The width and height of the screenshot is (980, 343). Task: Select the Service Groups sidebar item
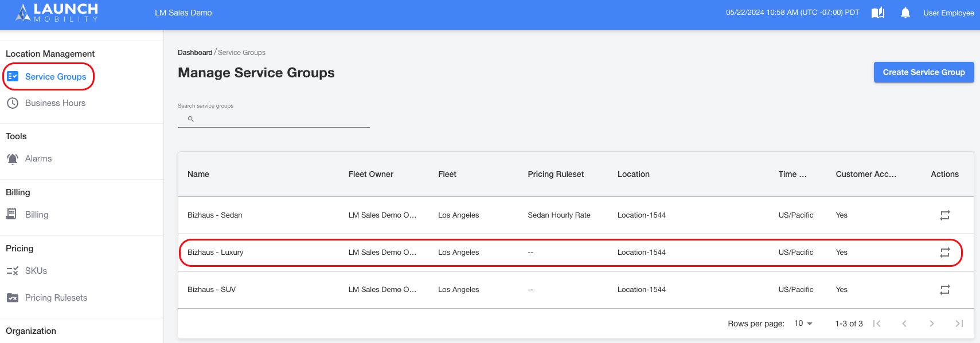click(x=56, y=77)
